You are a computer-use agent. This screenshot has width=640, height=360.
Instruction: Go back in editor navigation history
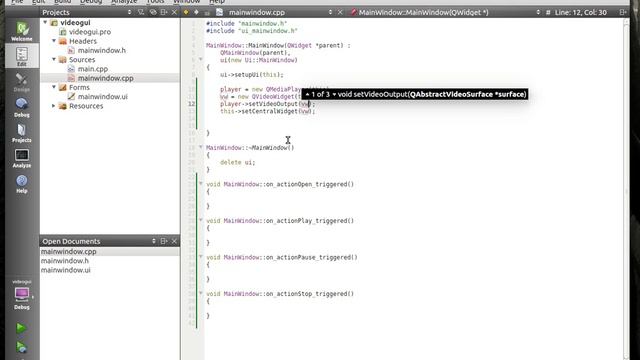coord(186,12)
